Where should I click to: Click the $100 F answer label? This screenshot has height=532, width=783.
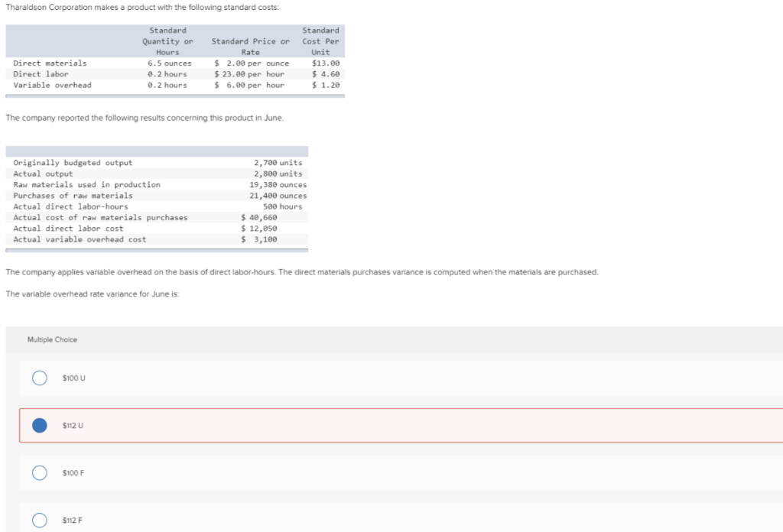[73, 473]
